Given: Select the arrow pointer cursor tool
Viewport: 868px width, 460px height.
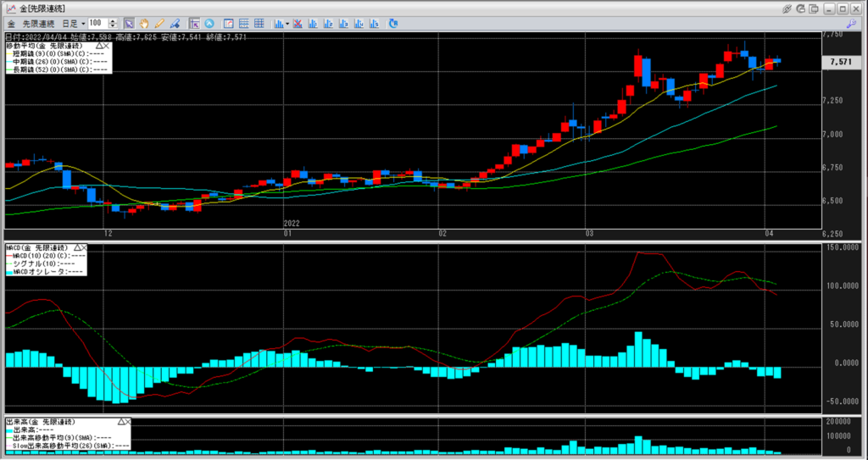Looking at the screenshot, I should click(129, 23).
